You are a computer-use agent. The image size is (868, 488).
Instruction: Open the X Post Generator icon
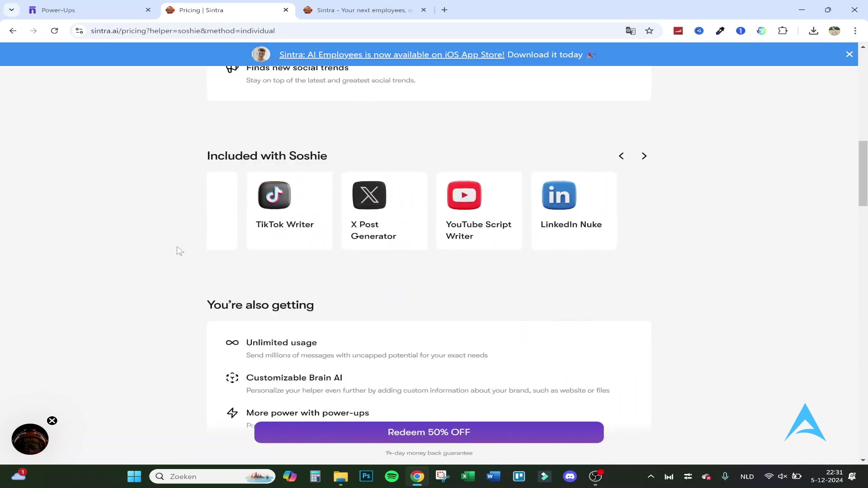369,195
